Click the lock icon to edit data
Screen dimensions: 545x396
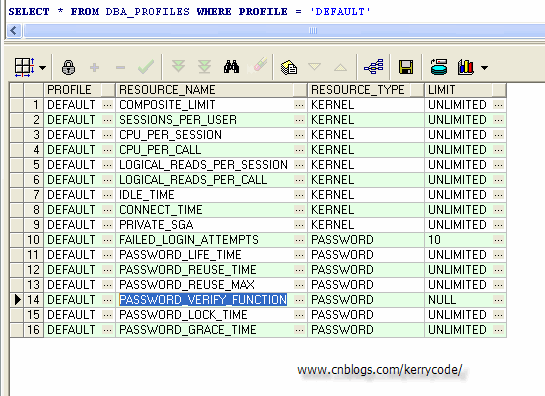[x=68, y=67]
